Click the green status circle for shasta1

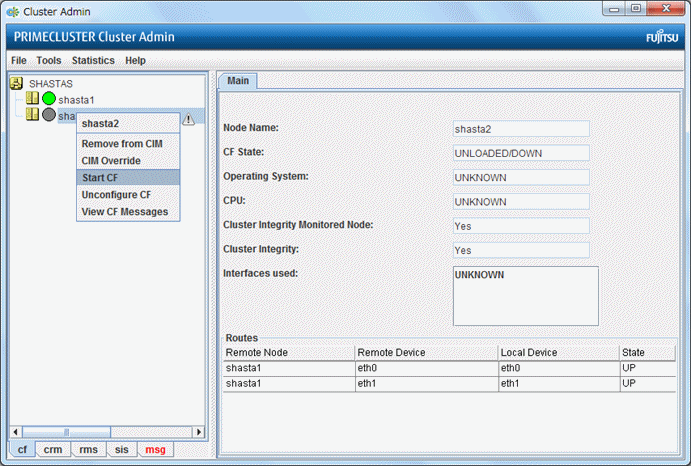click(48, 100)
